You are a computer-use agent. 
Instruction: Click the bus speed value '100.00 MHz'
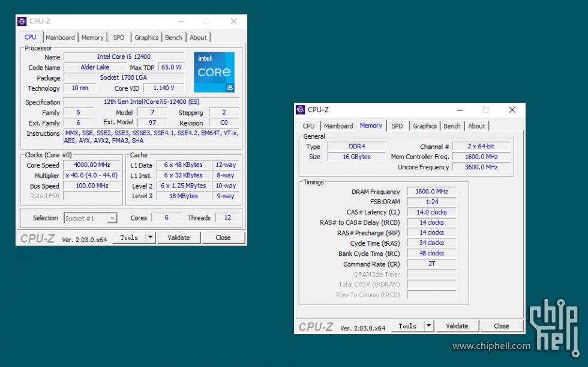pos(92,186)
